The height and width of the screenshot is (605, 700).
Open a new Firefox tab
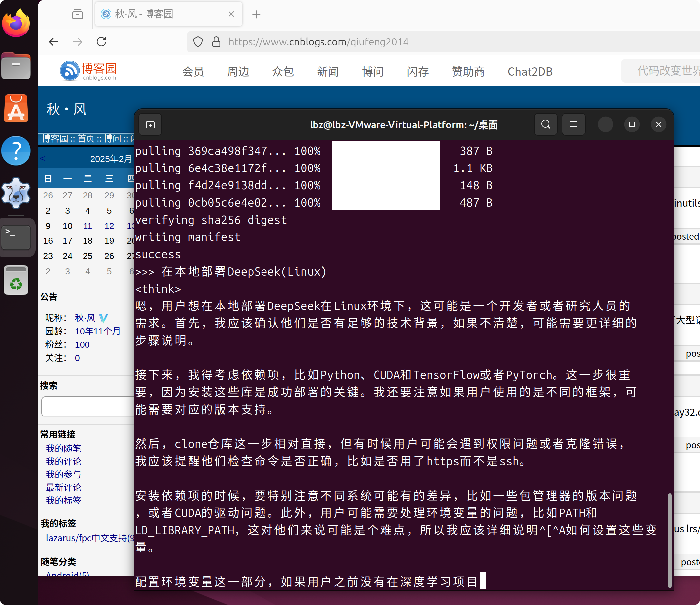(x=256, y=14)
